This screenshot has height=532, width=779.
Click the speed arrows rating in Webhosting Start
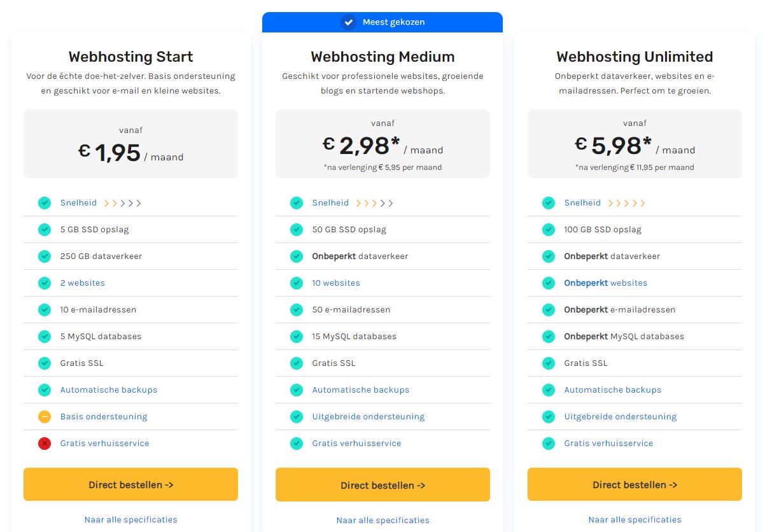[122, 204]
